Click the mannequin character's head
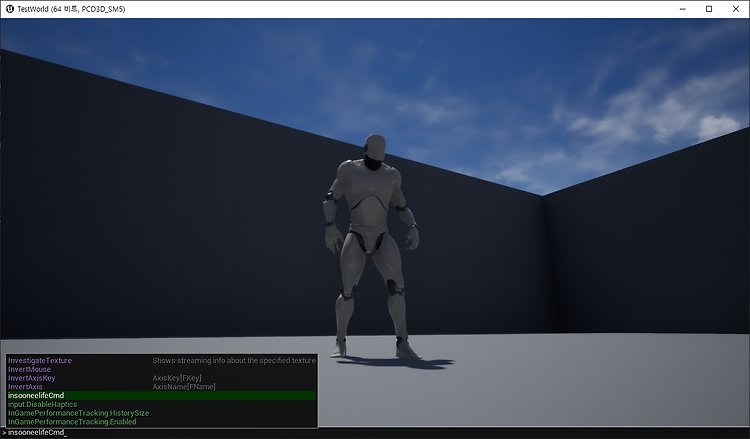This screenshot has height=439, width=750. coord(375,147)
